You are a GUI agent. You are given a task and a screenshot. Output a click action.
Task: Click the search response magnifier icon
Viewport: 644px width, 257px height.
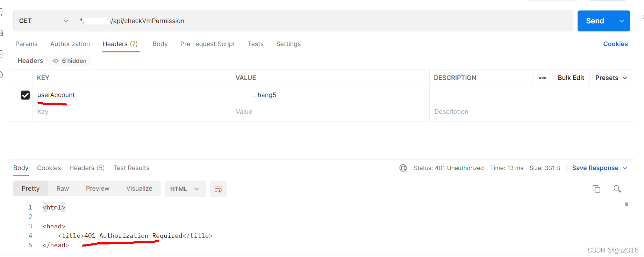pos(617,189)
